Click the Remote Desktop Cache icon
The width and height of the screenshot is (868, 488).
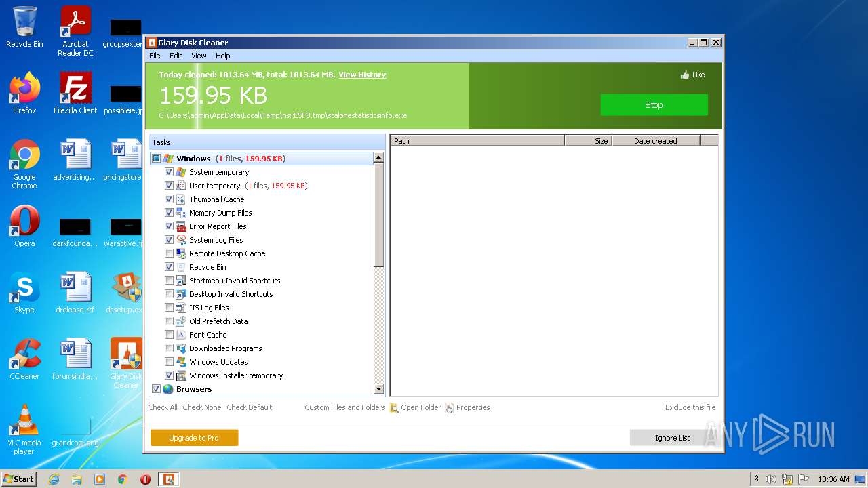coord(181,253)
